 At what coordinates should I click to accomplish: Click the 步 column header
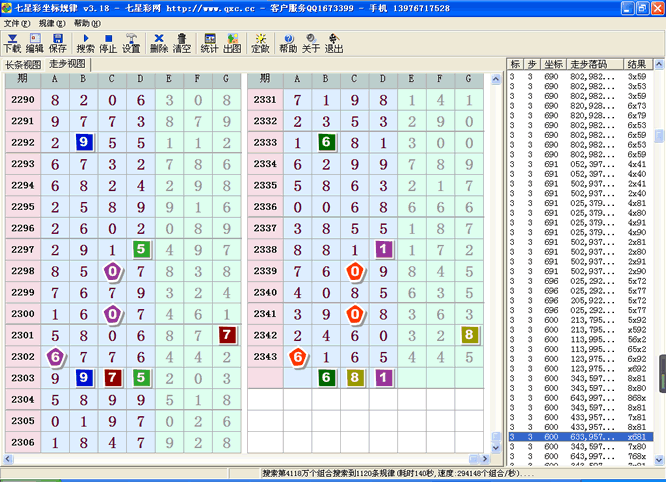[532, 65]
